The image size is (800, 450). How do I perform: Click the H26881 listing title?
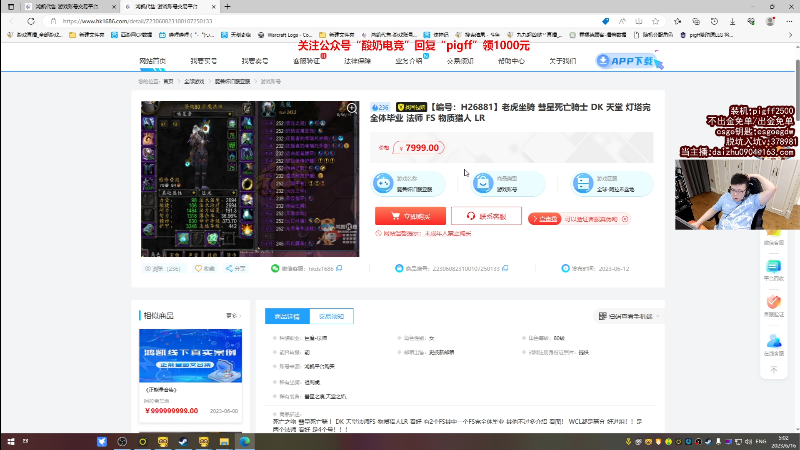pyautogui.click(x=510, y=112)
